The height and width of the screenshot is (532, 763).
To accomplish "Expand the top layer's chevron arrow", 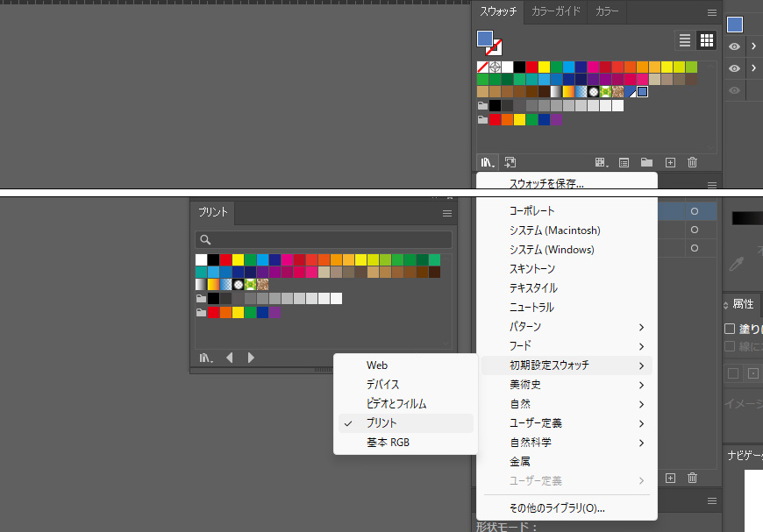I will [x=754, y=47].
